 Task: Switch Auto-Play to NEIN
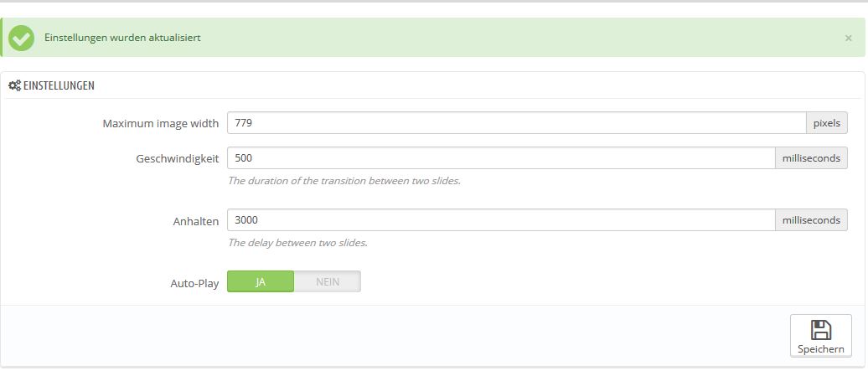pyautogui.click(x=328, y=282)
